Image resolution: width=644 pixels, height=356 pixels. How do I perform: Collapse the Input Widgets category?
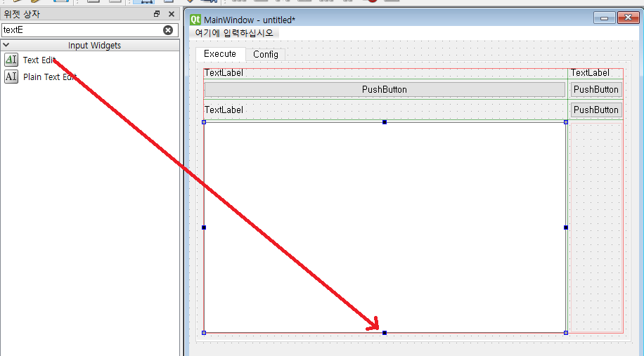point(6,45)
